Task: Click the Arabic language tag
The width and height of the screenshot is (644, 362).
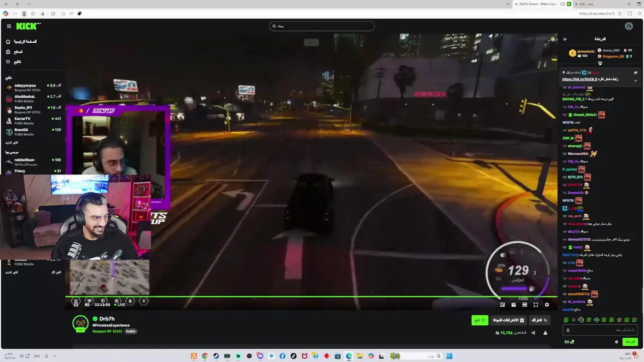Action: point(131,331)
